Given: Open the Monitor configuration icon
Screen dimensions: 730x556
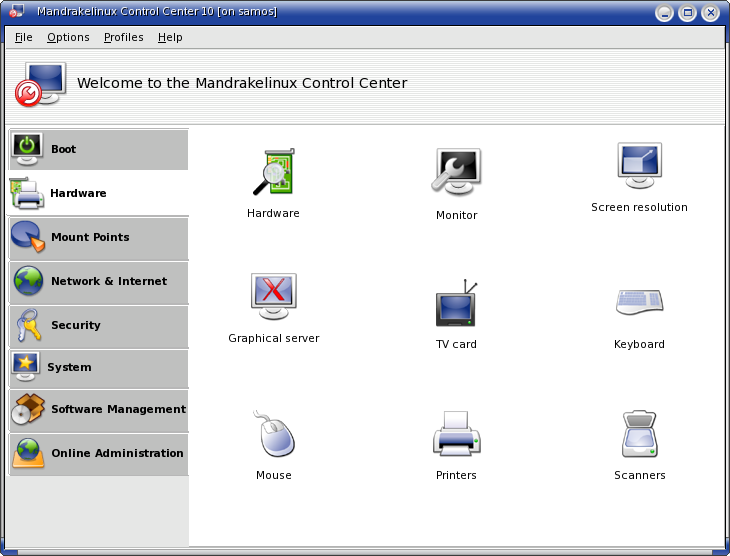Looking at the screenshot, I should tap(456, 172).
